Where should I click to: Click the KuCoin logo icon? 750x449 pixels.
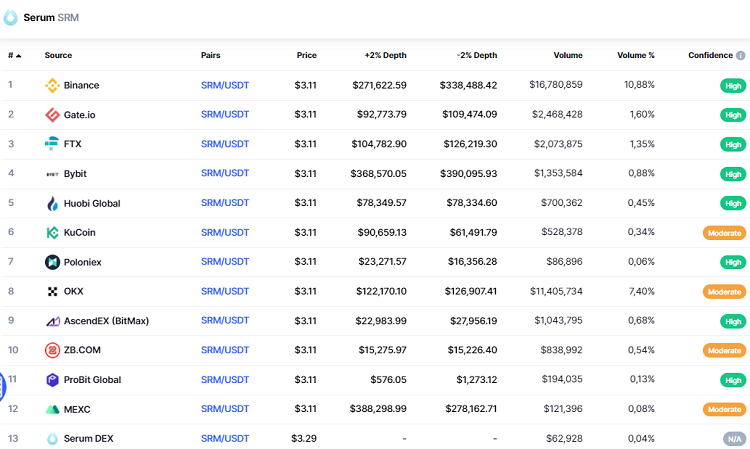(53, 233)
